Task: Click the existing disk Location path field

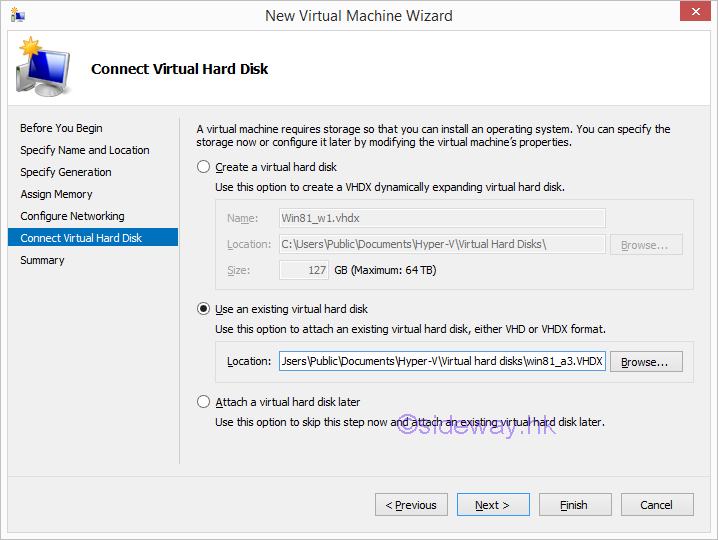Action: (442, 362)
